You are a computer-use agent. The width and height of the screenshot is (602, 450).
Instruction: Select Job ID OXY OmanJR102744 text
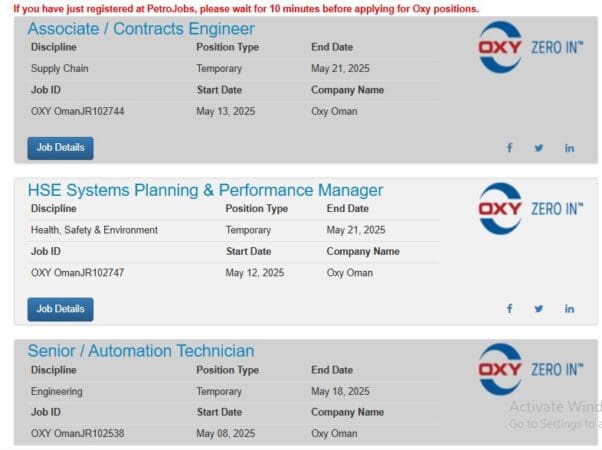[78, 111]
